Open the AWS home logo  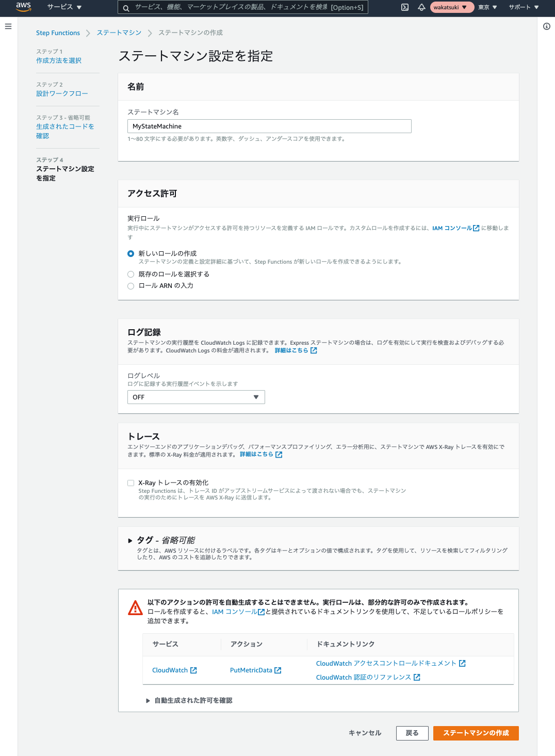tap(24, 7)
